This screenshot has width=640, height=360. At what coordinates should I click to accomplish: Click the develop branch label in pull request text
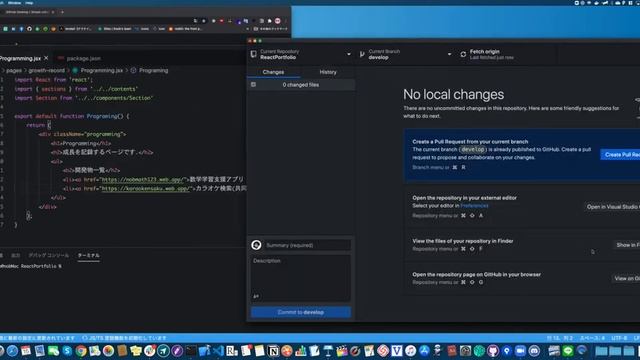(x=473, y=149)
